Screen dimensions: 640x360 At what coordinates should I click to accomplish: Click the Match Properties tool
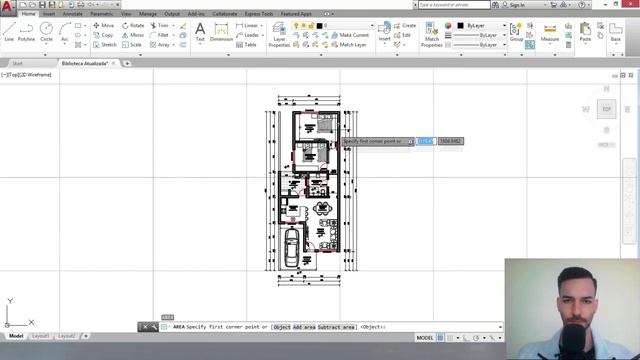coord(431,35)
